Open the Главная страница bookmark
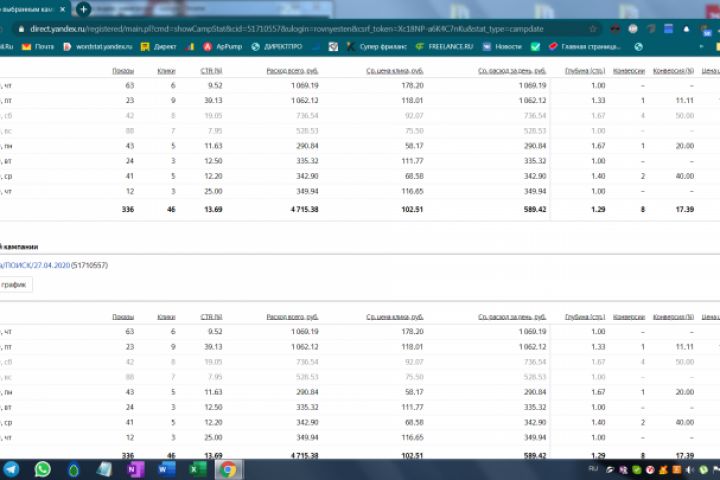 pyautogui.click(x=585, y=47)
